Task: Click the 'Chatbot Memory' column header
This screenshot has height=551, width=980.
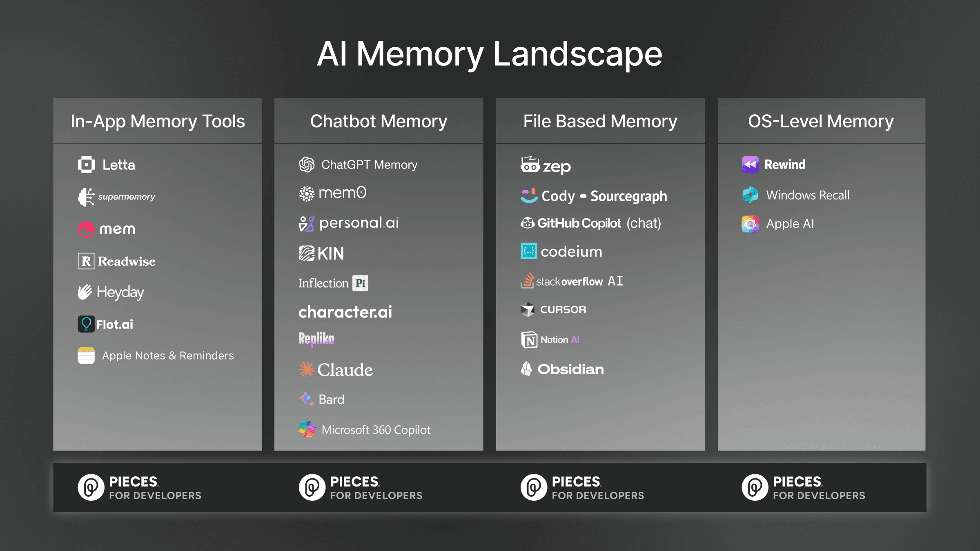Action: tap(379, 121)
